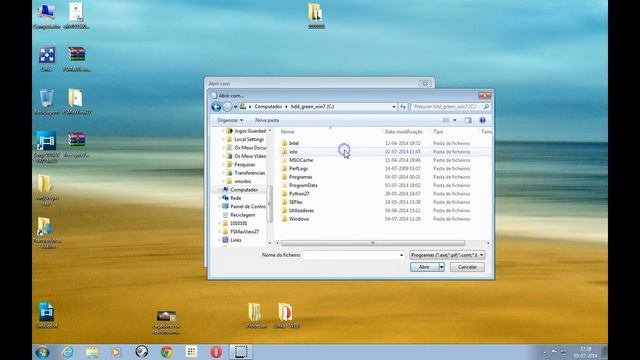Viewport: 640px width, 360px height.
Task: Click the Computador desktop icon
Action: (47, 16)
